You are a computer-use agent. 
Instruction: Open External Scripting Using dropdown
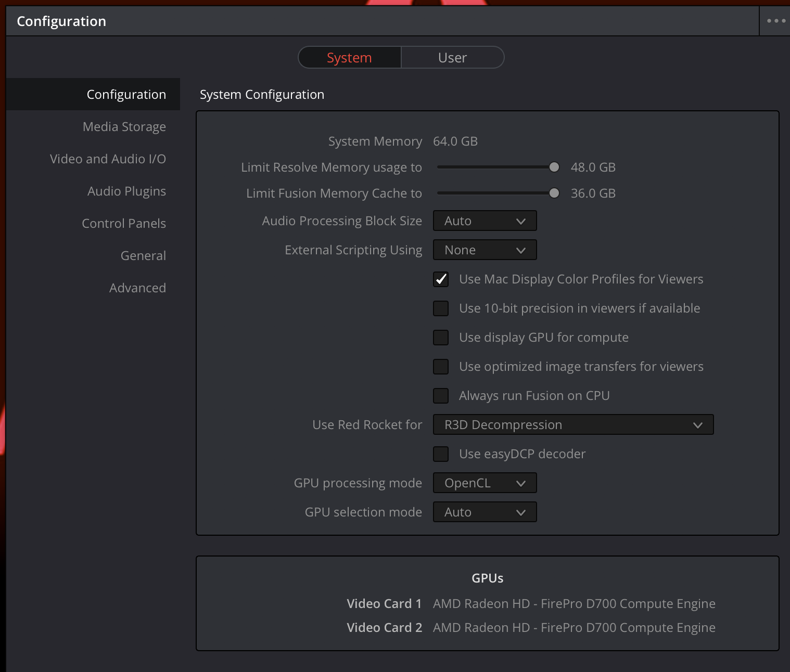[485, 250]
